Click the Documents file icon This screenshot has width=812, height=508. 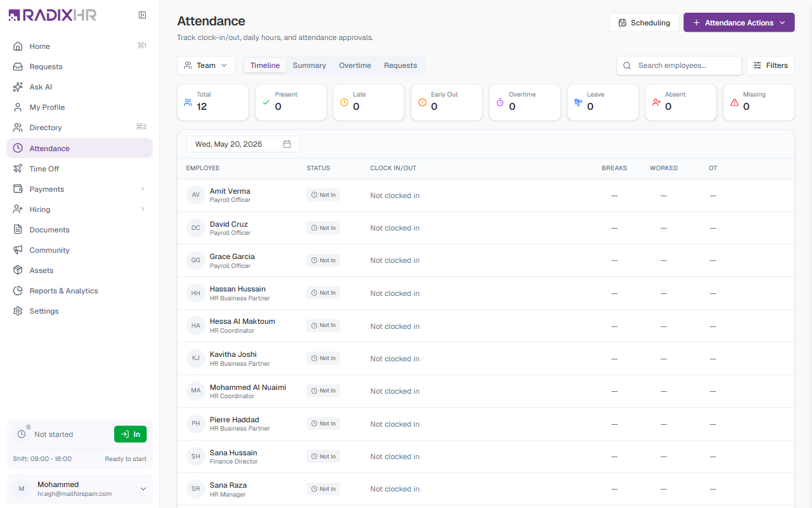pos(18,230)
